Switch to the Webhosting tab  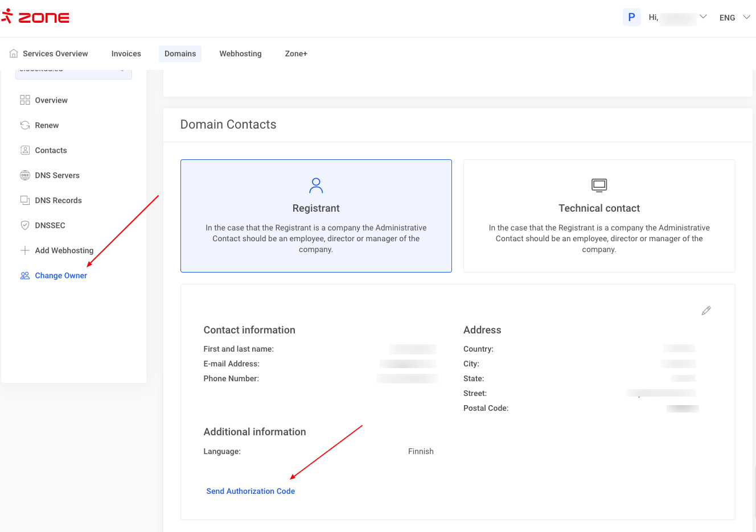(x=240, y=53)
